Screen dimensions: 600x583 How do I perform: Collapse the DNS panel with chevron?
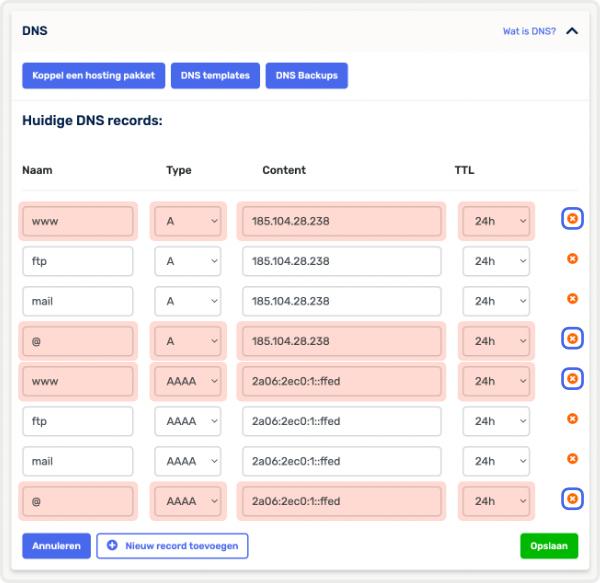coord(572,31)
